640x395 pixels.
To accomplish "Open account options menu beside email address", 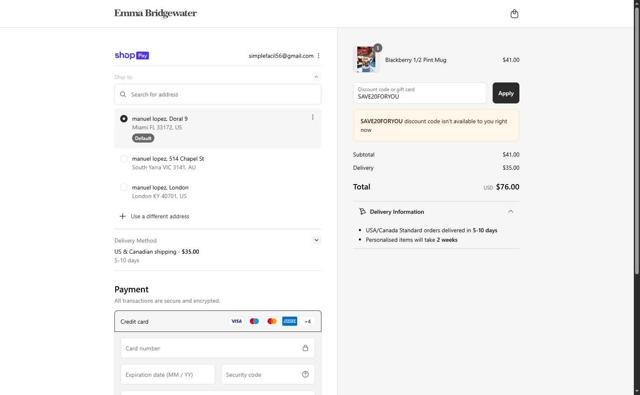I will point(318,56).
